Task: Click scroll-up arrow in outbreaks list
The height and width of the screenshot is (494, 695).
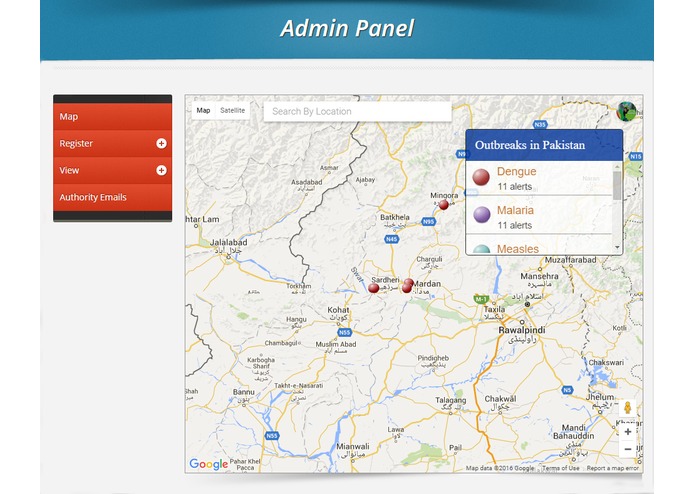Action: (x=617, y=167)
